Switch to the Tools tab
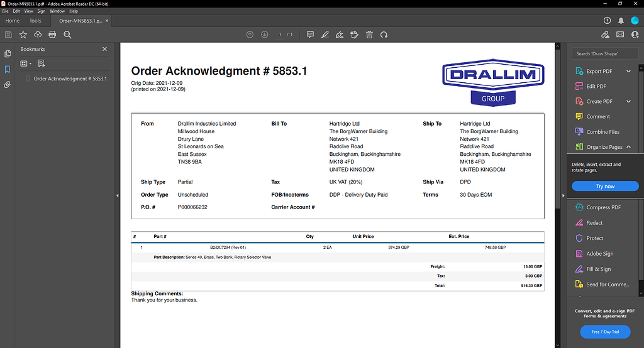The width and height of the screenshot is (644, 348). [35, 21]
